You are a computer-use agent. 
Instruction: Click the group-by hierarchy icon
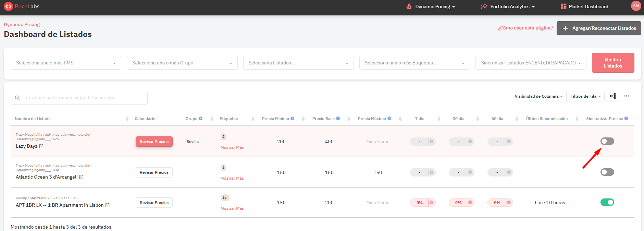point(613,96)
